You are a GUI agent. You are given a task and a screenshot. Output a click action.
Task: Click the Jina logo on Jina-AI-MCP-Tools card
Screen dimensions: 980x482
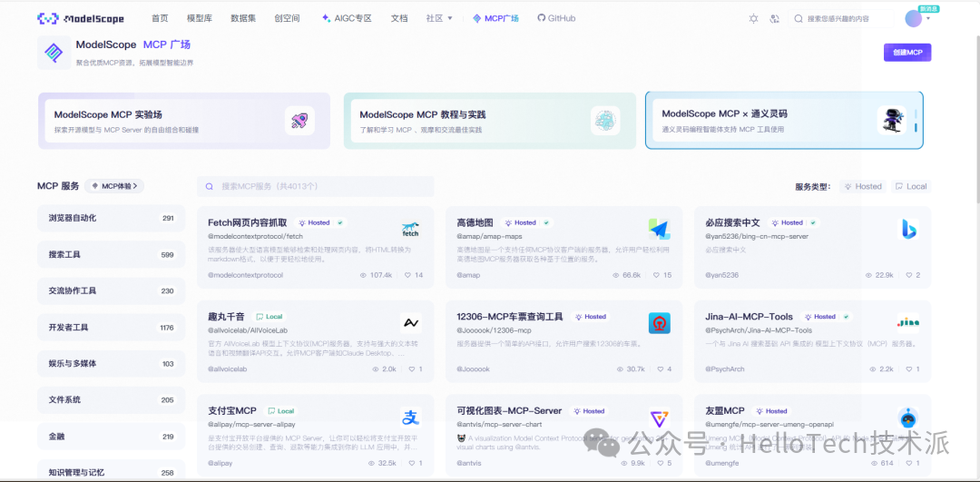pyautogui.click(x=907, y=322)
